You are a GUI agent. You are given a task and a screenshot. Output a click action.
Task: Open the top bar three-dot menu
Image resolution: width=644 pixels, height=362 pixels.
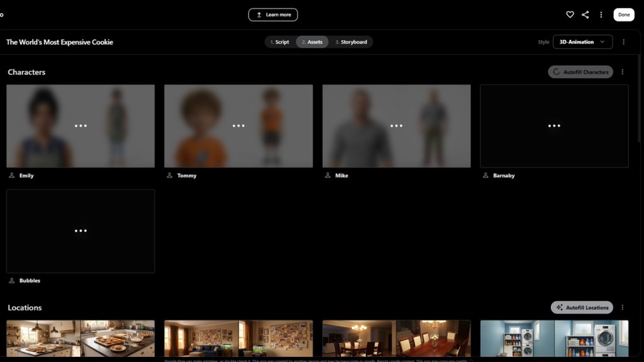pos(601,14)
